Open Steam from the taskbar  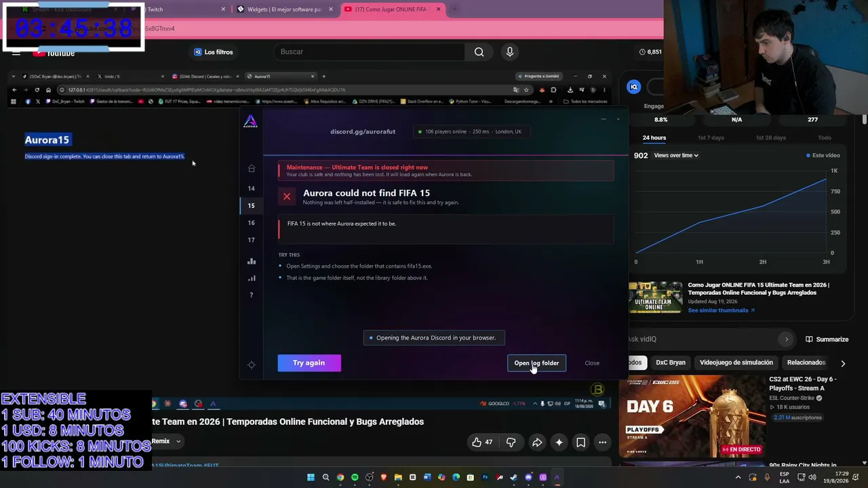coord(513,477)
